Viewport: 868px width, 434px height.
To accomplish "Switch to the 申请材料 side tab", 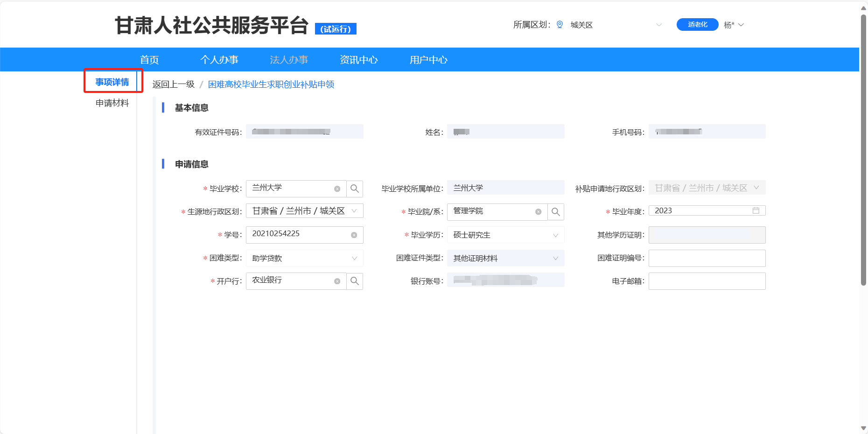I will 112,103.
